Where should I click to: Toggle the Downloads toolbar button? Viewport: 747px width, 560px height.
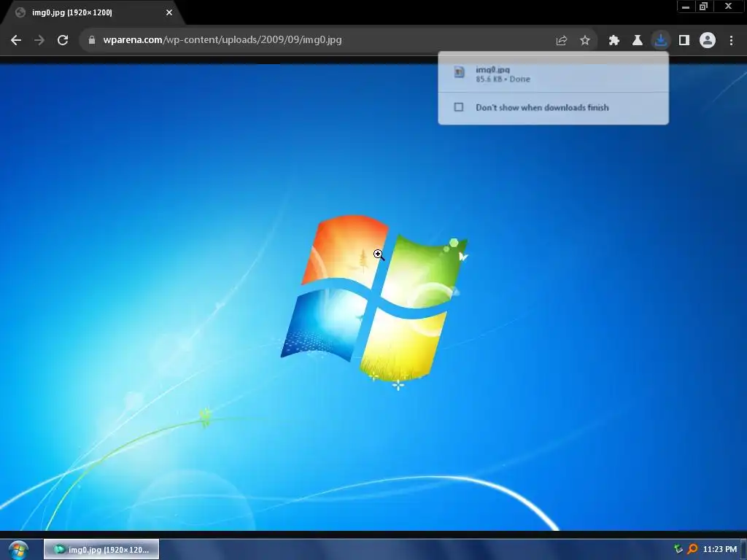pyautogui.click(x=661, y=41)
